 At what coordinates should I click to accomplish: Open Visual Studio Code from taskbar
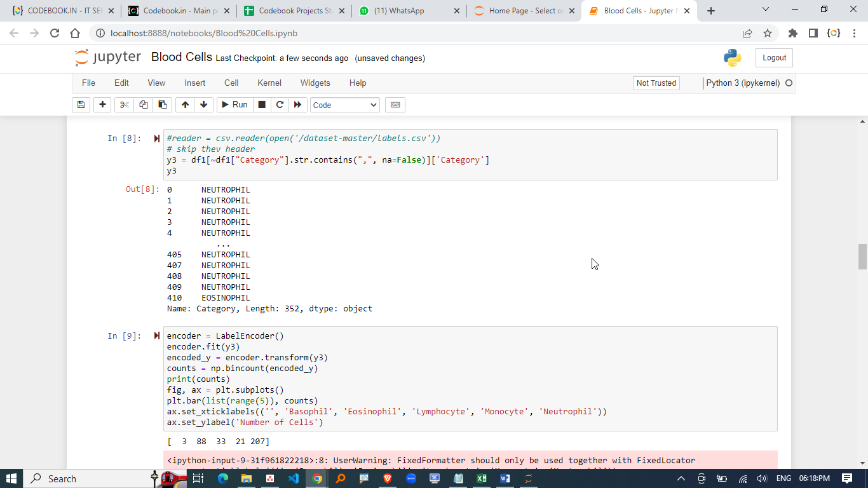click(x=293, y=478)
